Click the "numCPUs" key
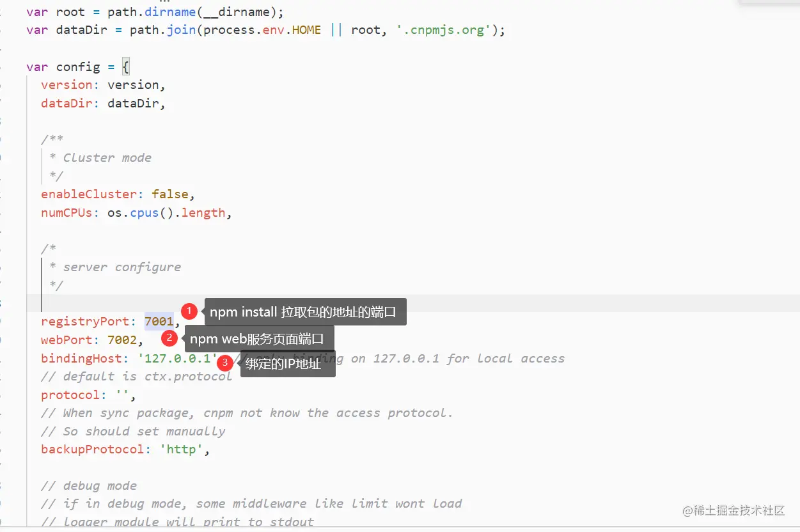Screen dimensions: 800x532 click(67, 212)
